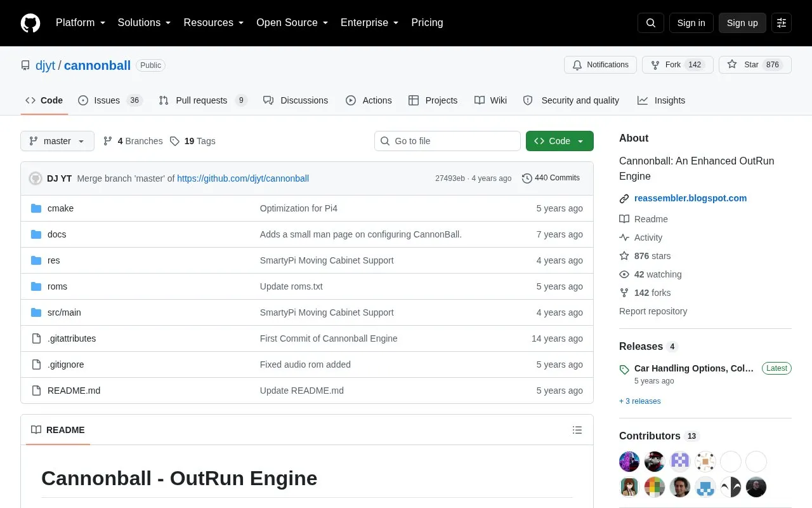Click the Sign in button
This screenshot has height=508, width=812.
691,23
